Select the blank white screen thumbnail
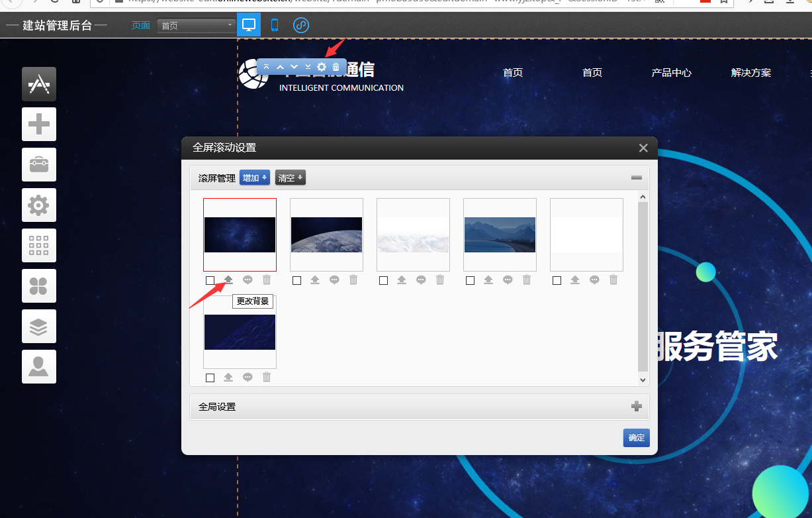Image resolution: width=812 pixels, height=518 pixels. [586, 234]
